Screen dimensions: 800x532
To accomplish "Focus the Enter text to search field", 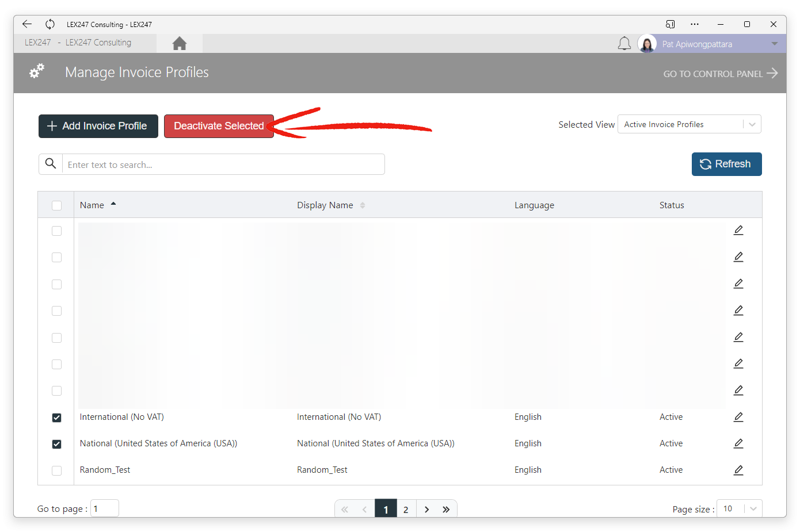I will pos(223,164).
